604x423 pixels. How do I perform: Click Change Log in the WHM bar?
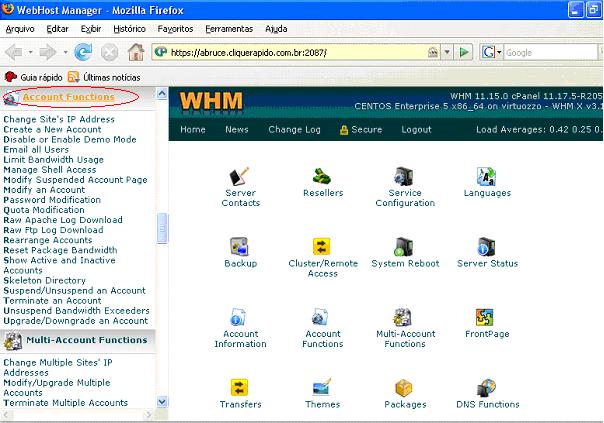pos(294,129)
